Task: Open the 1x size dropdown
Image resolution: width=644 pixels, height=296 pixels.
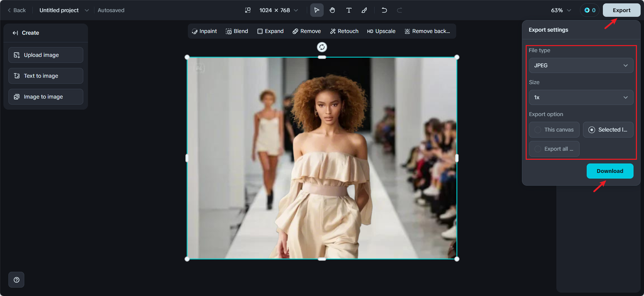Action: pos(581,97)
